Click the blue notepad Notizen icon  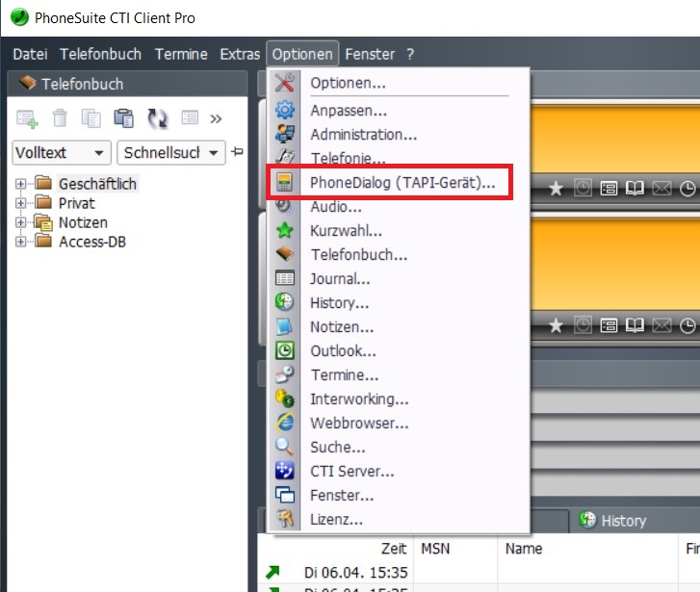284,327
